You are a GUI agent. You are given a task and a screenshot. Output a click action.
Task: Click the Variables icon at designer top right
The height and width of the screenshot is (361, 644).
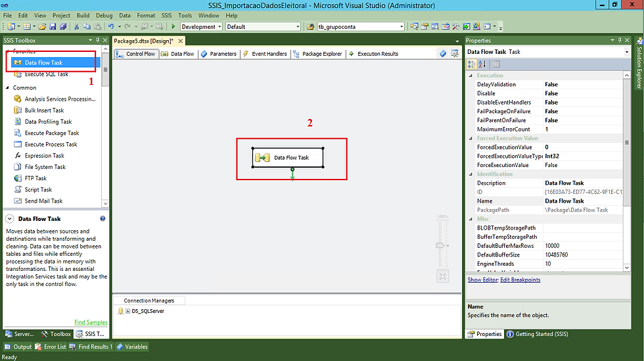point(443,54)
